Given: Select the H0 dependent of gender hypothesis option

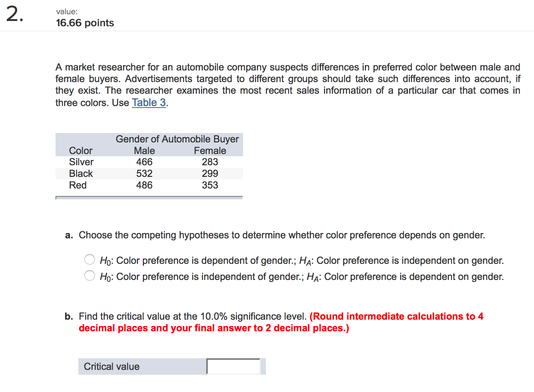Looking at the screenshot, I should pyautogui.click(x=90, y=259).
